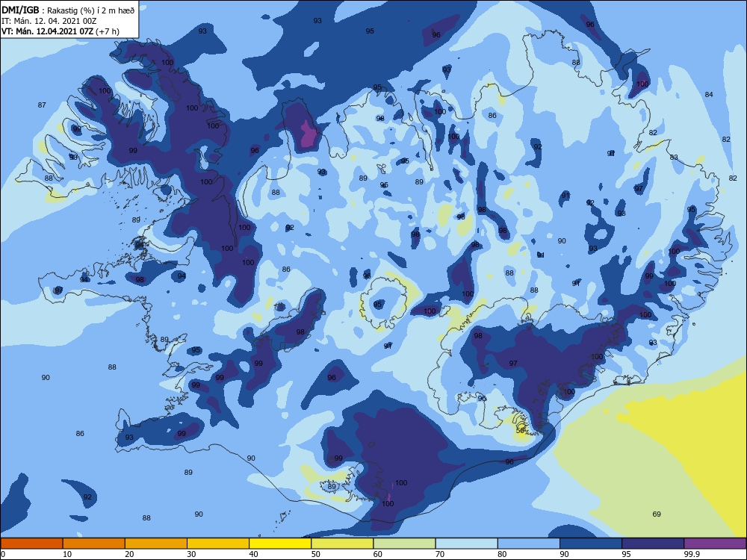Click the title "DMI/IGB : Rakastig (%) í 2 m hæð"
The width and height of the screenshot is (747, 560).
point(68,10)
